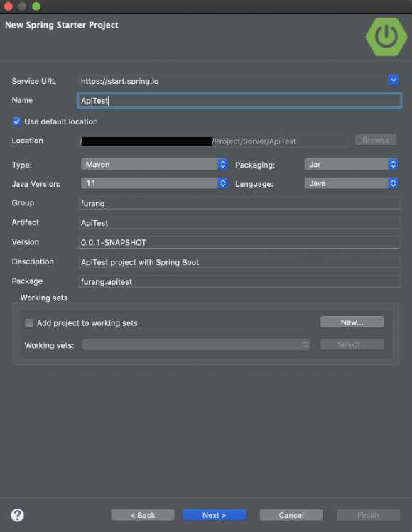The image size is (412, 532).
Task: Open the Packaging dropdown showing Jar
Action: click(351, 165)
